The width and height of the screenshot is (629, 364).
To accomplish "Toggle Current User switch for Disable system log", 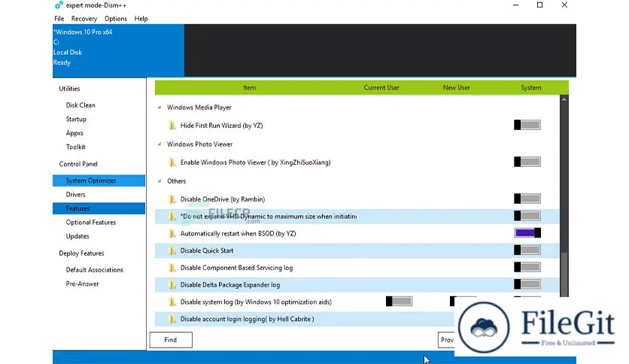I will click(x=399, y=302).
